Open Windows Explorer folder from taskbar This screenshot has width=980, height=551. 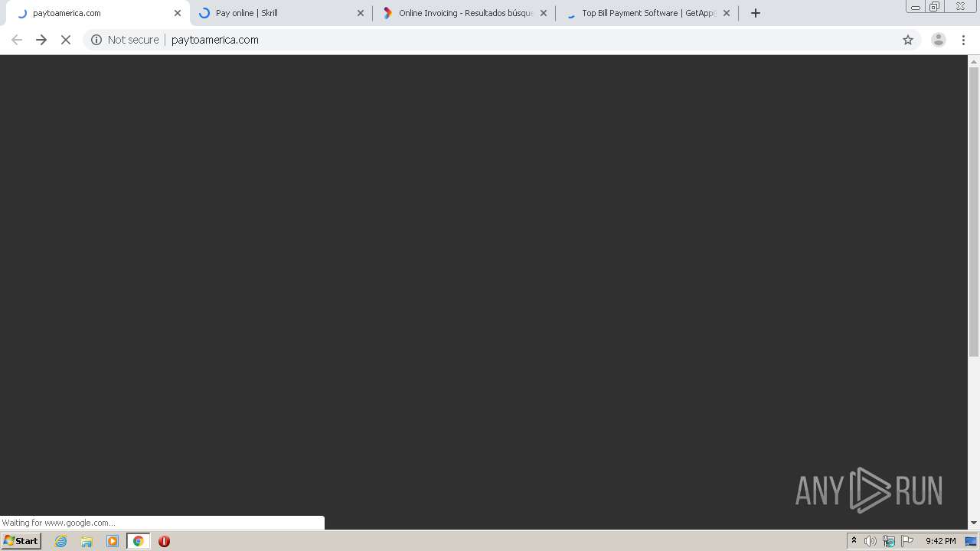click(87, 541)
